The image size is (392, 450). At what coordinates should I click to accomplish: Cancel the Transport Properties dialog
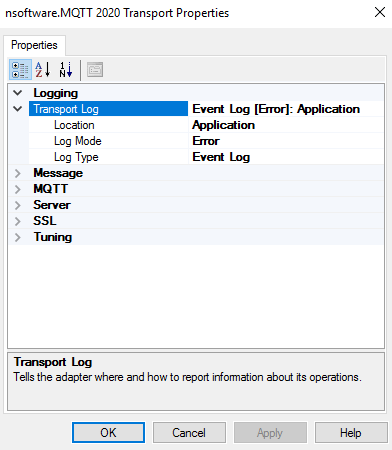click(189, 433)
